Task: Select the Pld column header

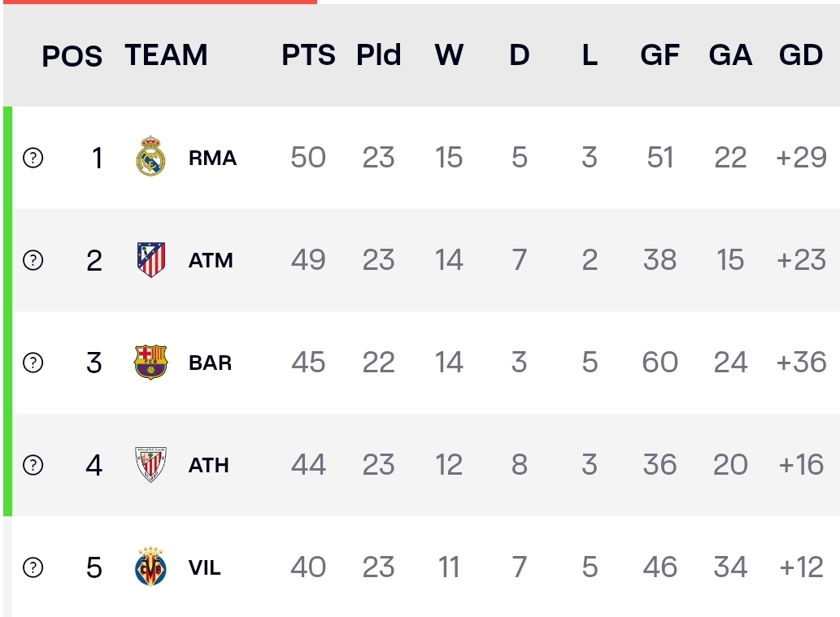Action: coord(379,54)
